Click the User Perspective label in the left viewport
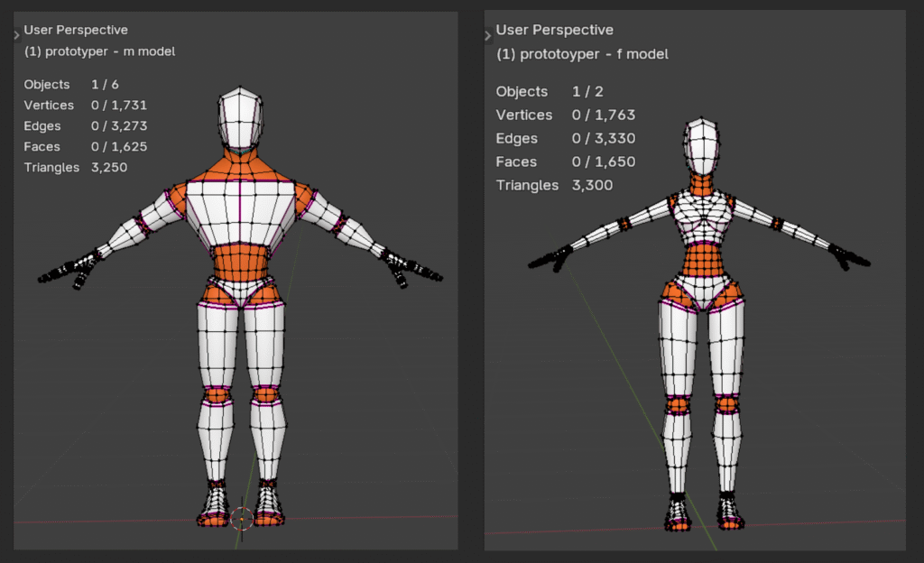This screenshot has height=563, width=924. coord(76,31)
